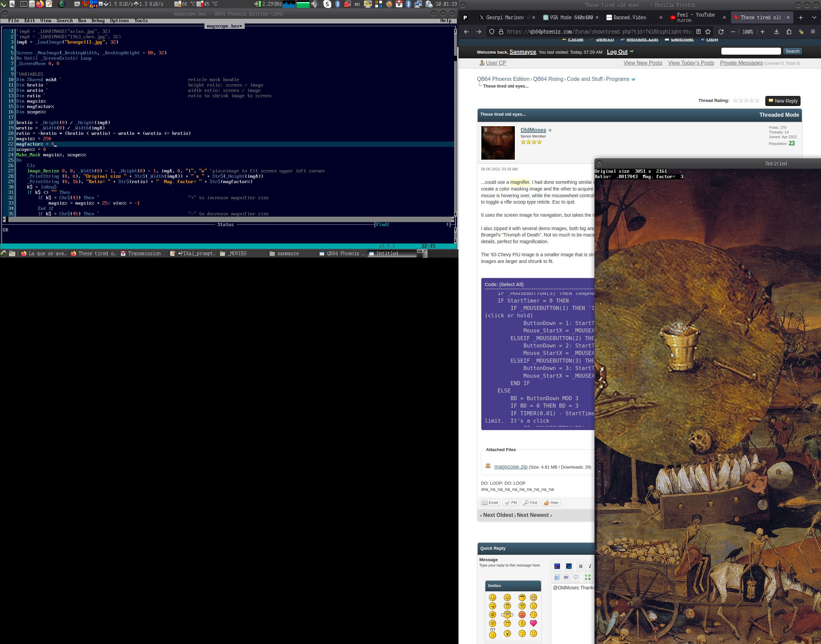Open a new Firefox tab
The width and height of the screenshot is (821, 644).
[801, 18]
